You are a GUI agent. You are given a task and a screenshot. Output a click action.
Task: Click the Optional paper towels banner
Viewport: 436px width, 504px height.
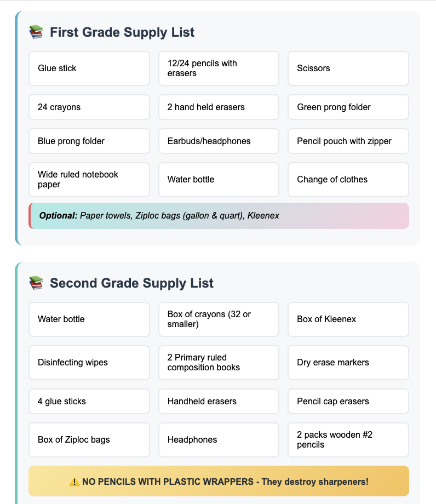(x=219, y=216)
